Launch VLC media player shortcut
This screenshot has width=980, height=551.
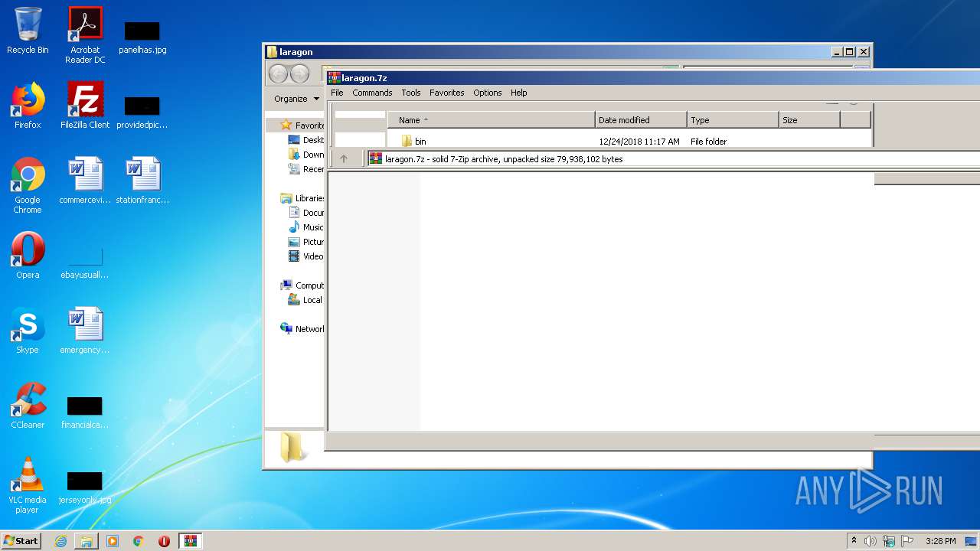28,485
